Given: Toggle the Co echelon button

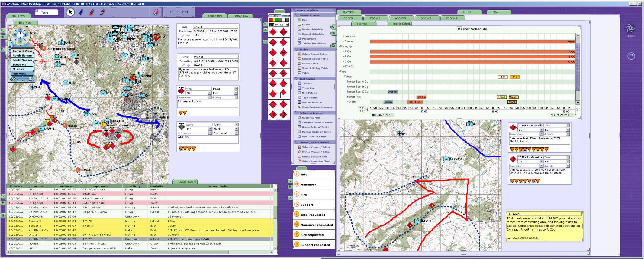Looking at the screenshot, I should tap(282, 25).
